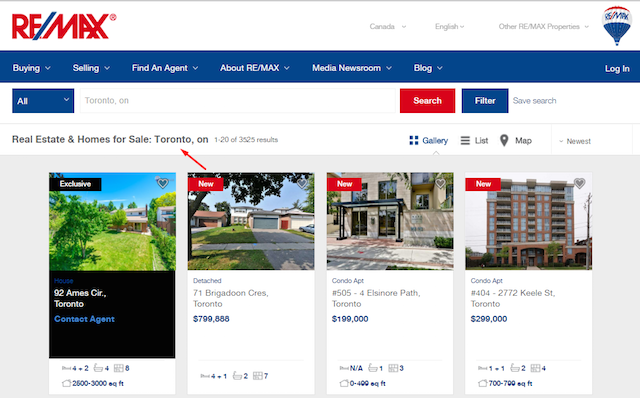This screenshot has width=640, height=398.
Task: Click the RE/MAX hot air balloon icon
Action: (617, 25)
